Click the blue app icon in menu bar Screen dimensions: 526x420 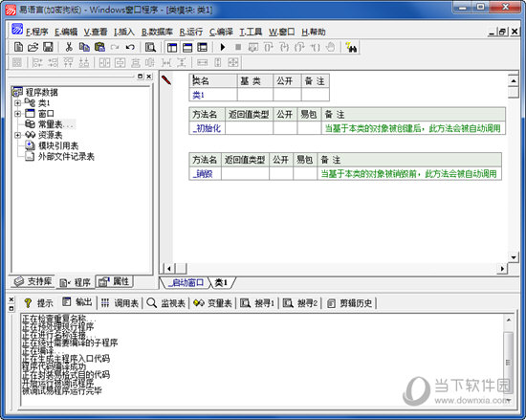point(17,29)
